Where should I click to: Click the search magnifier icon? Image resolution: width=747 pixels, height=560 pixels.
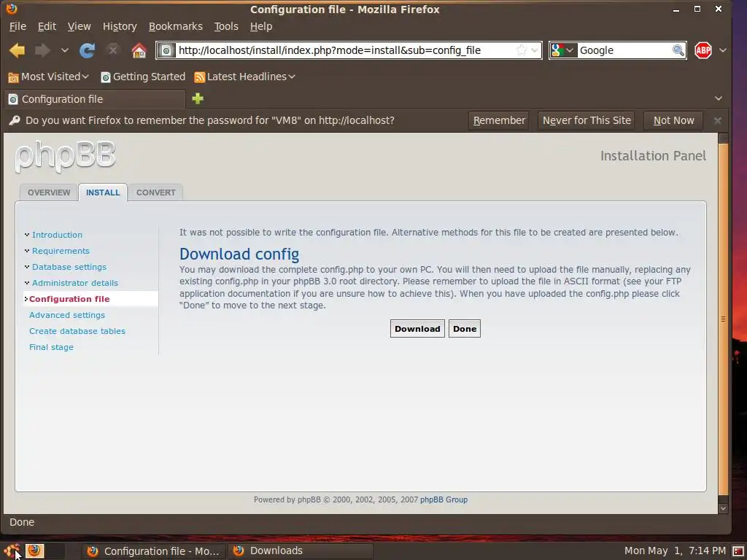click(x=678, y=50)
